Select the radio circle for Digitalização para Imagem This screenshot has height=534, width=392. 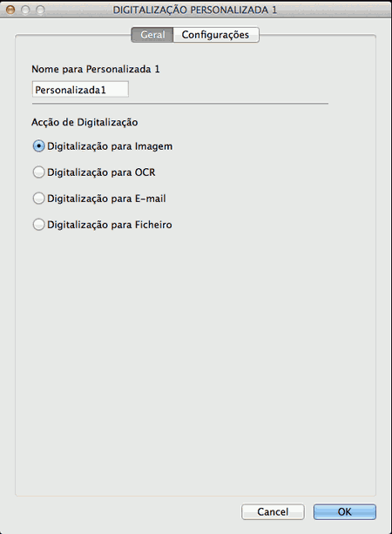pos(39,146)
